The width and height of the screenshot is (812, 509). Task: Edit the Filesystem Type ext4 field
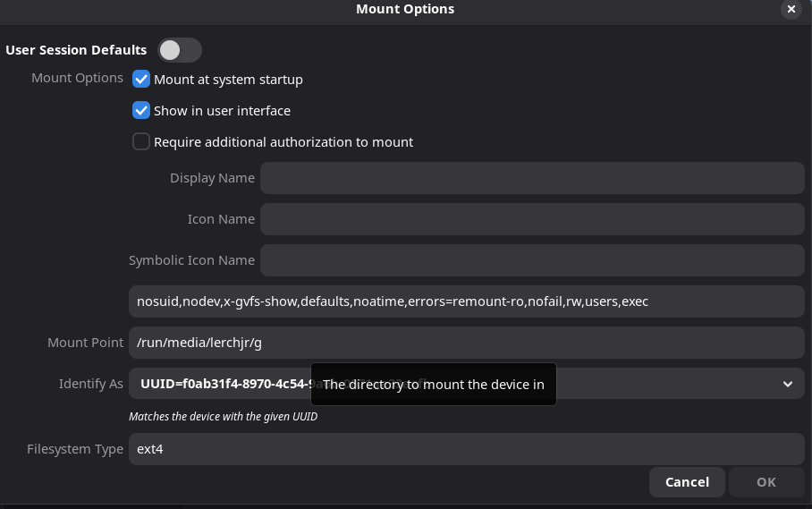click(x=466, y=449)
